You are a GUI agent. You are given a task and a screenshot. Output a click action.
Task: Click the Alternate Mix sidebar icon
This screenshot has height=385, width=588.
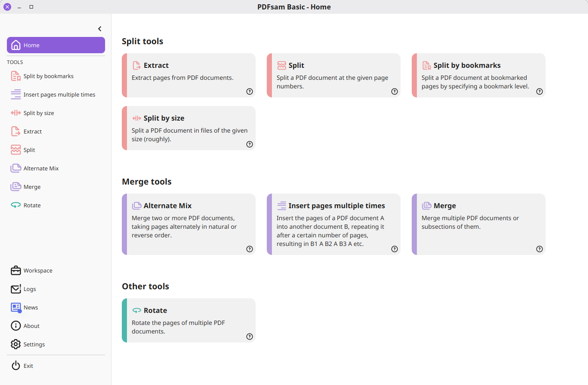(x=16, y=168)
